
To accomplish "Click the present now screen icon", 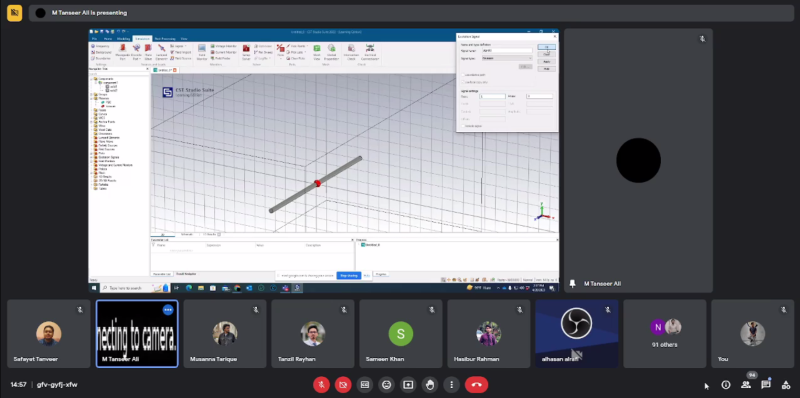I will click(x=408, y=385).
